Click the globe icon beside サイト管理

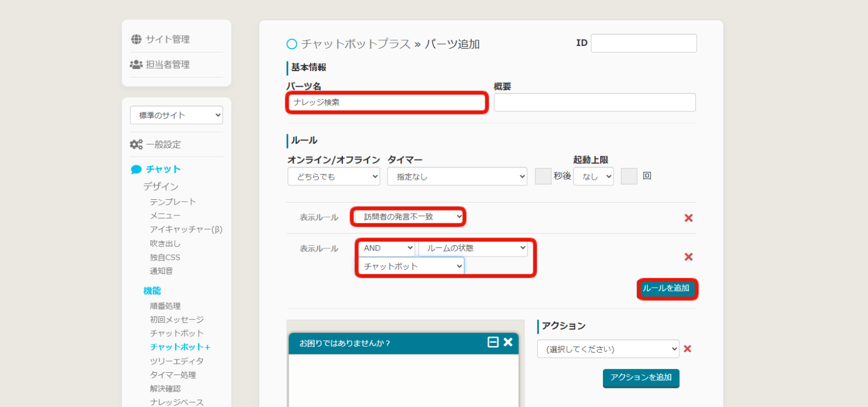click(136, 39)
